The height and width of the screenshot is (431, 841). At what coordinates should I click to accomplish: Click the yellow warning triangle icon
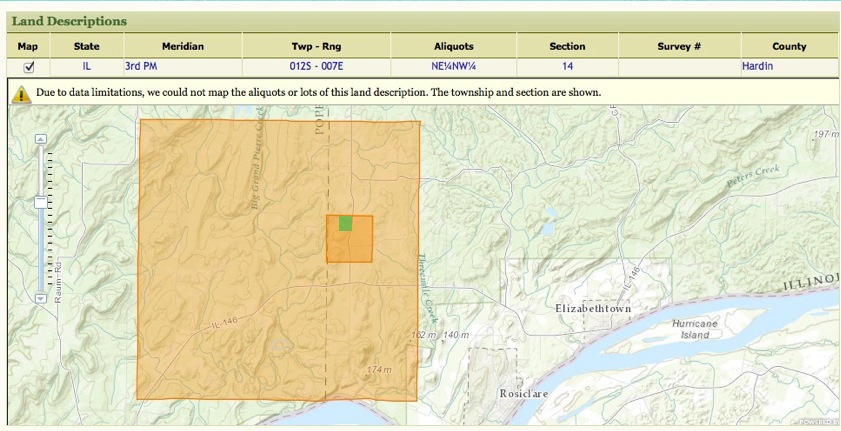tap(20, 94)
